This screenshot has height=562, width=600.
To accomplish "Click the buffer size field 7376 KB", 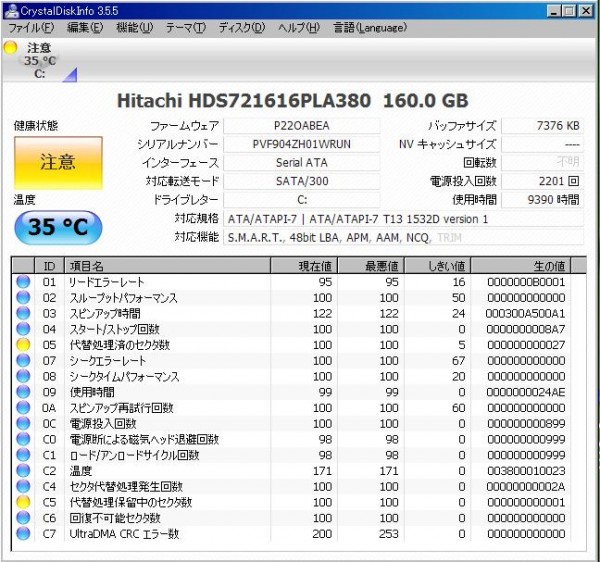I will click(x=543, y=125).
